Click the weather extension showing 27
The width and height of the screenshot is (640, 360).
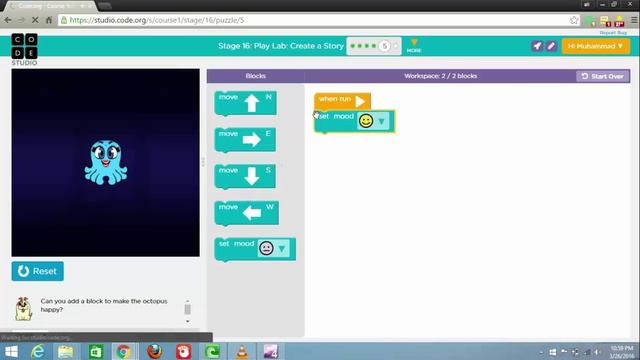click(x=619, y=21)
